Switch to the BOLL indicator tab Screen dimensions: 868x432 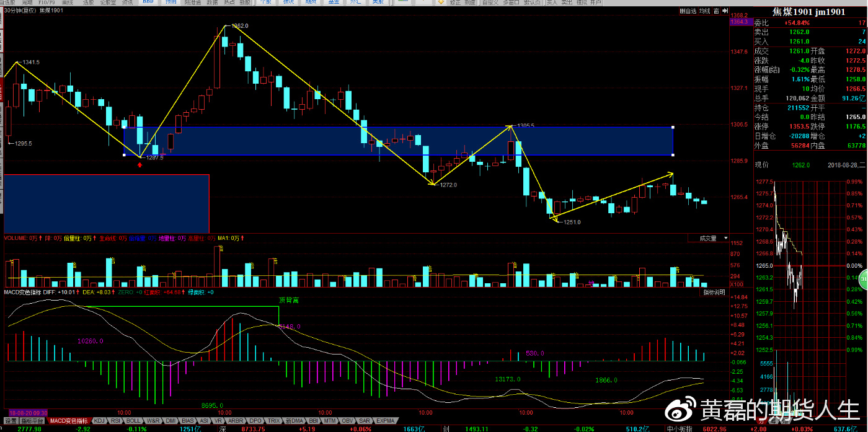point(133,421)
